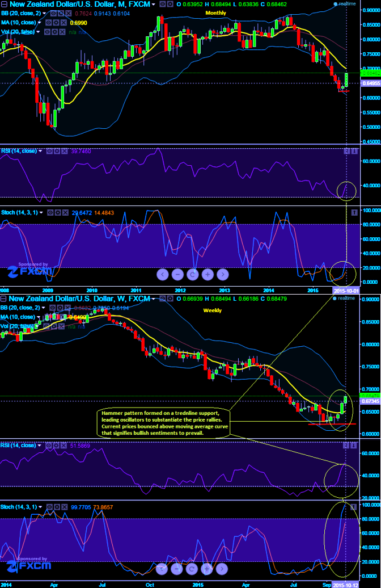Remove monthly Stochastic with X icon
The image size is (381, 588).
click(66, 213)
